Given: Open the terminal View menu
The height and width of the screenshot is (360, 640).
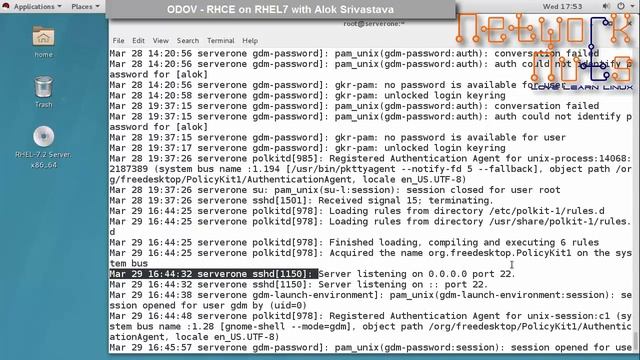Looking at the screenshot, I should point(160,40).
